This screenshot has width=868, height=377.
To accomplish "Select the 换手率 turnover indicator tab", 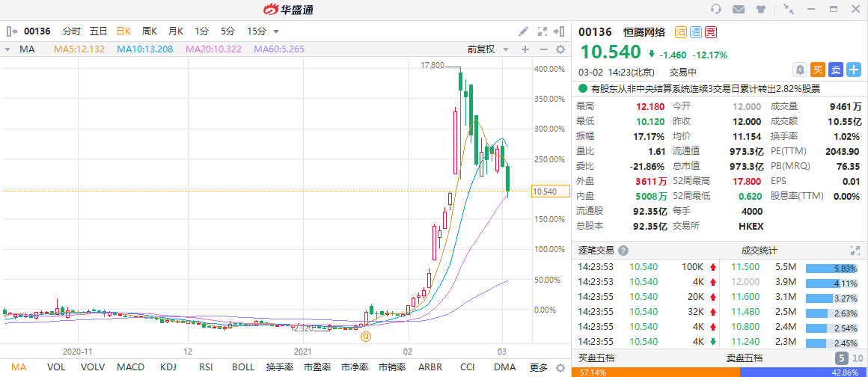I will 280,367.
